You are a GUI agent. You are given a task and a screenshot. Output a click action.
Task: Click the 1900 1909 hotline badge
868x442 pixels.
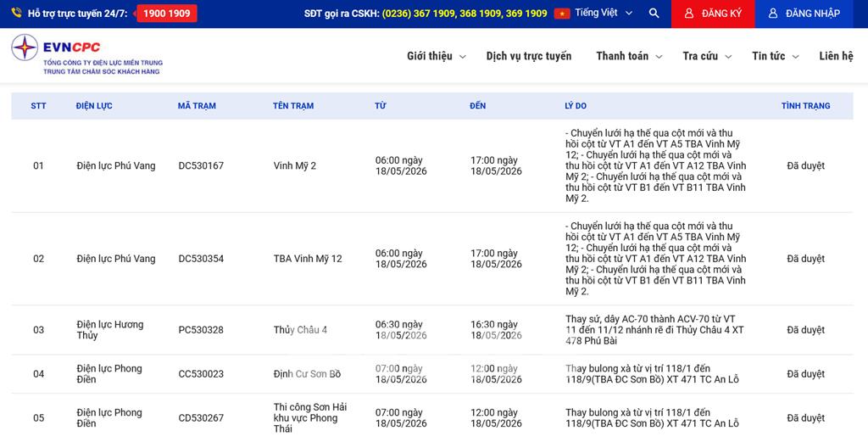point(167,14)
